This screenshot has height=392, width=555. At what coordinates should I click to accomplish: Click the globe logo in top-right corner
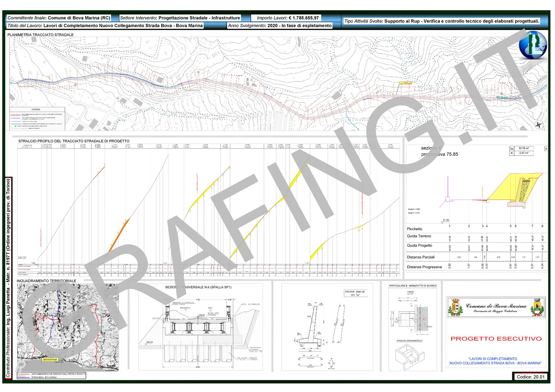point(533,45)
